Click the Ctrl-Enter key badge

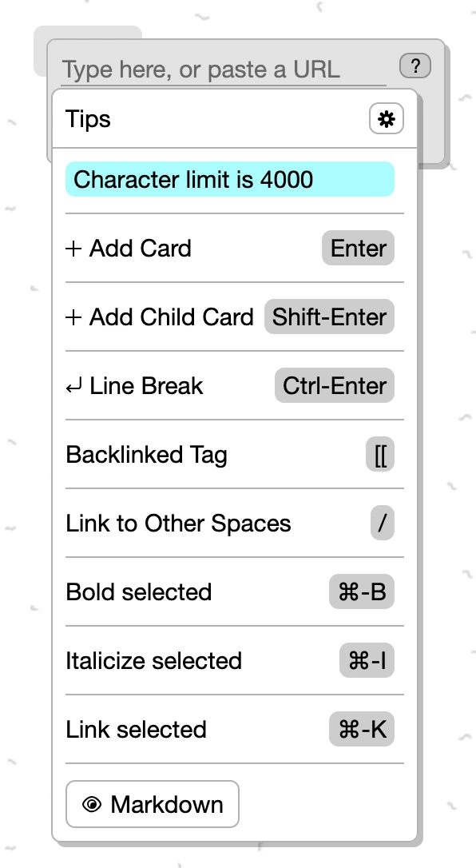click(335, 385)
